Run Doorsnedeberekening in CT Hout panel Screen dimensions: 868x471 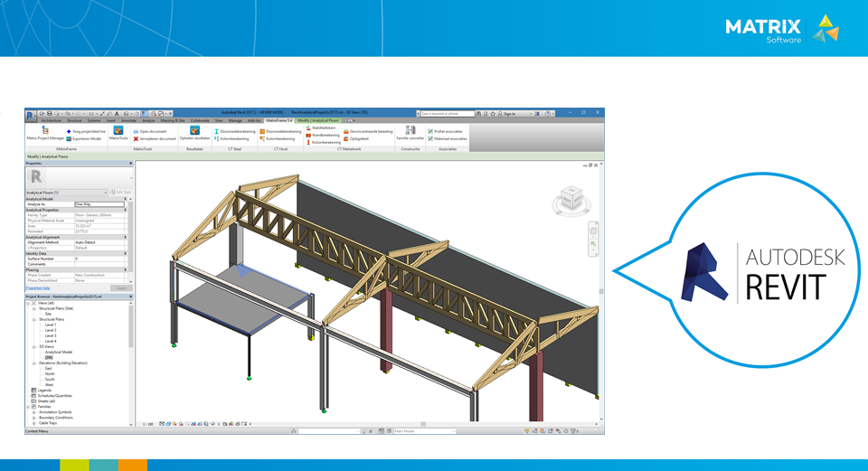(280, 132)
